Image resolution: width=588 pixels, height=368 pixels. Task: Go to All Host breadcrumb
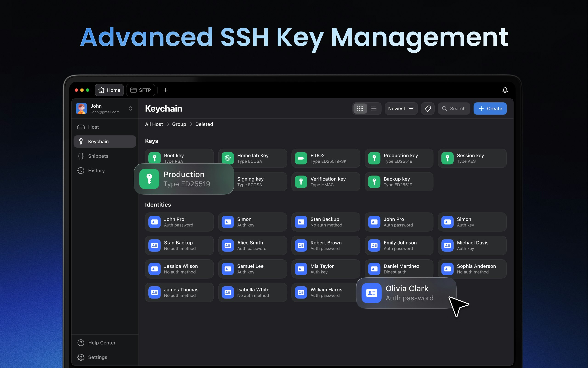pos(154,124)
